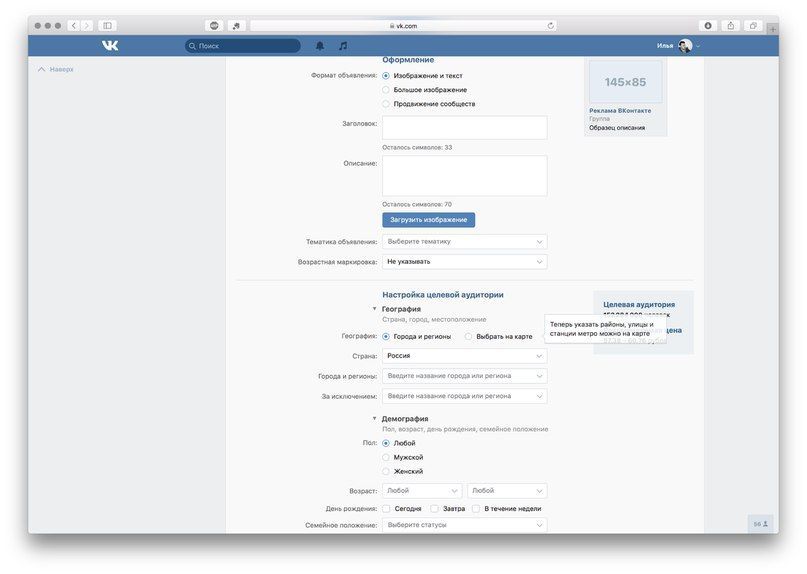Click Настройка целевой аудитории heading
This screenshot has width=807, height=574.
pyautogui.click(x=443, y=294)
